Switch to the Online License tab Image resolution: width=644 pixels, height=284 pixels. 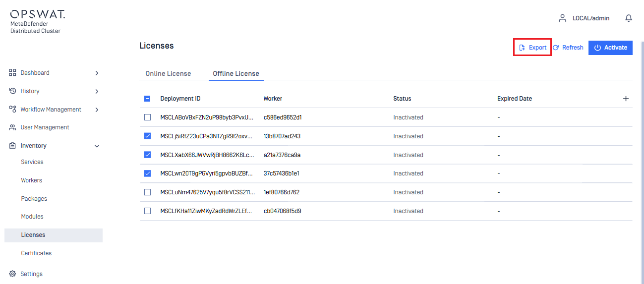(x=168, y=73)
